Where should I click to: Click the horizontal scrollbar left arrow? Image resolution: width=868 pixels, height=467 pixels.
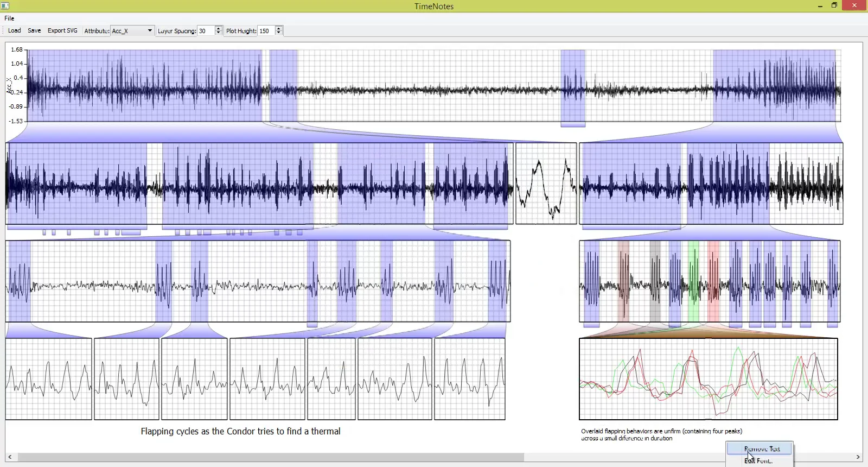point(10,457)
